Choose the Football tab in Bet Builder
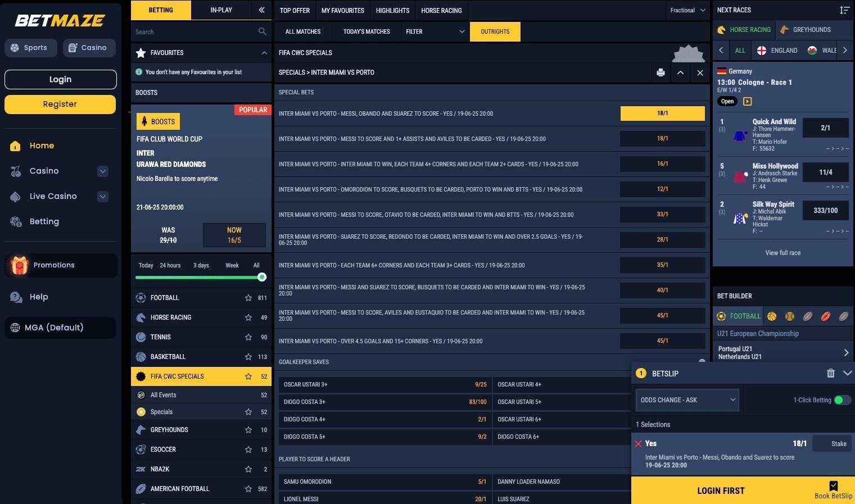Viewport: 855px width, 504px height. [x=738, y=316]
